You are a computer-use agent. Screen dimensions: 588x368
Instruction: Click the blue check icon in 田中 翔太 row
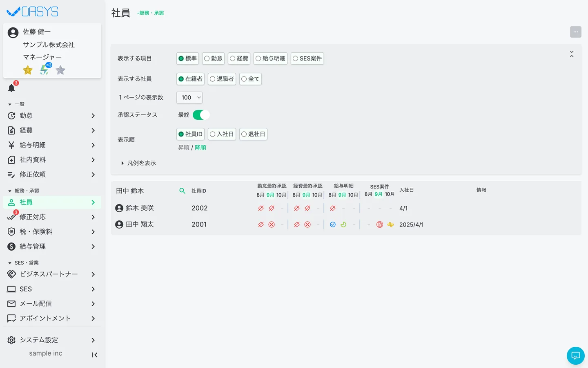(333, 224)
